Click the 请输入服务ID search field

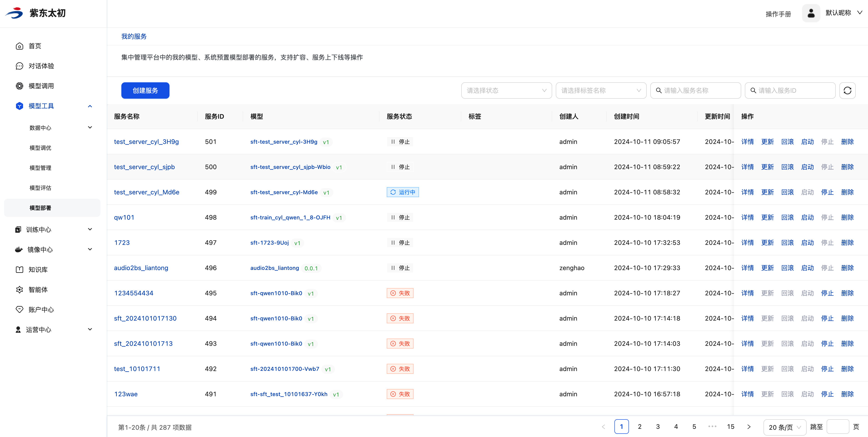coord(790,90)
